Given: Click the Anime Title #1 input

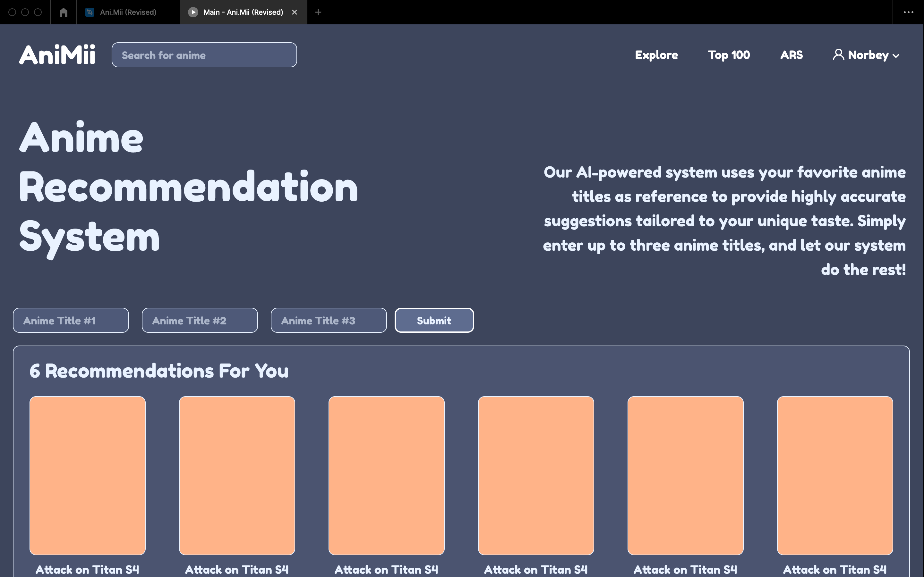Looking at the screenshot, I should [71, 320].
